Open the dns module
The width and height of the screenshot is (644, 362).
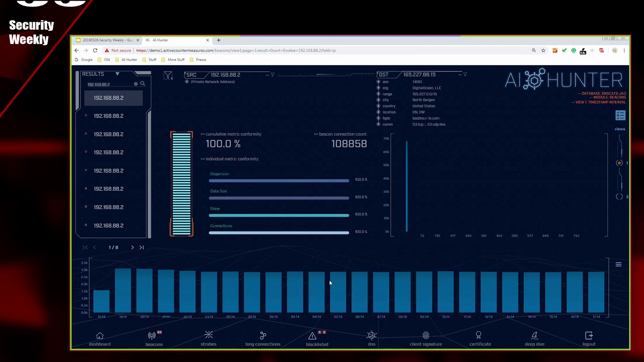click(x=371, y=339)
